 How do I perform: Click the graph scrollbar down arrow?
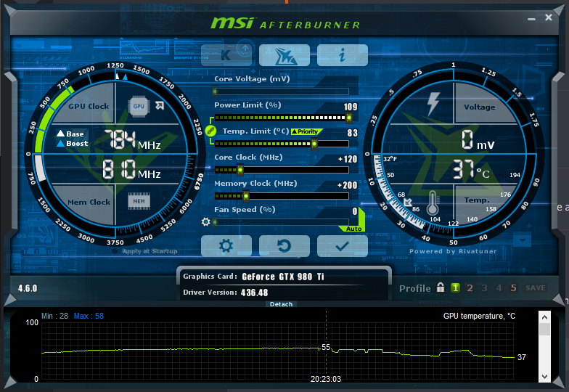(545, 376)
